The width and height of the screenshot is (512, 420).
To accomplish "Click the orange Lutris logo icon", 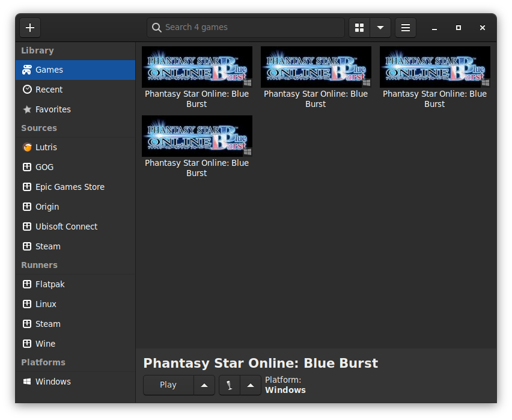I will tap(27, 147).
